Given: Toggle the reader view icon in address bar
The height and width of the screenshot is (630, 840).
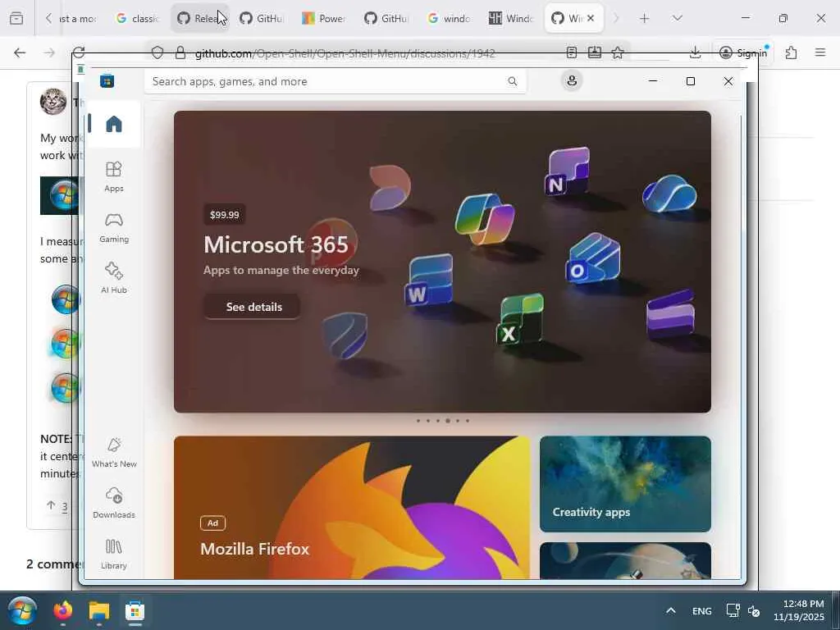Looking at the screenshot, I should point(572,52).
